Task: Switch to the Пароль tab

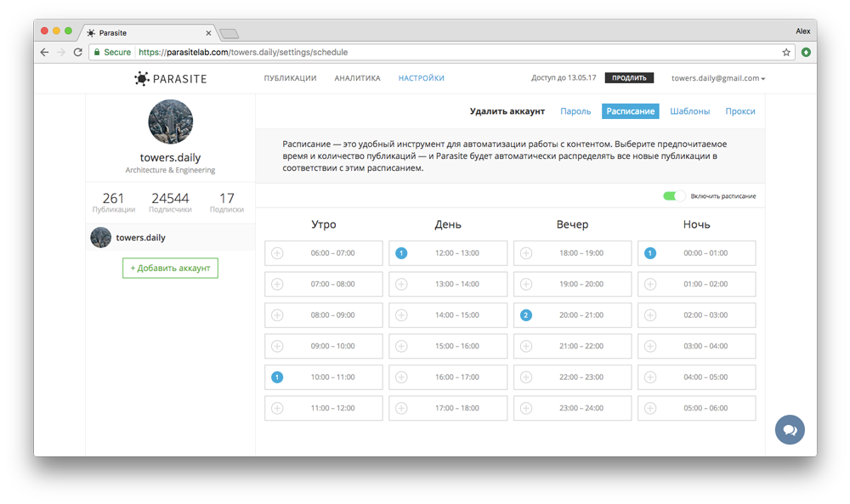Action: 575,111
